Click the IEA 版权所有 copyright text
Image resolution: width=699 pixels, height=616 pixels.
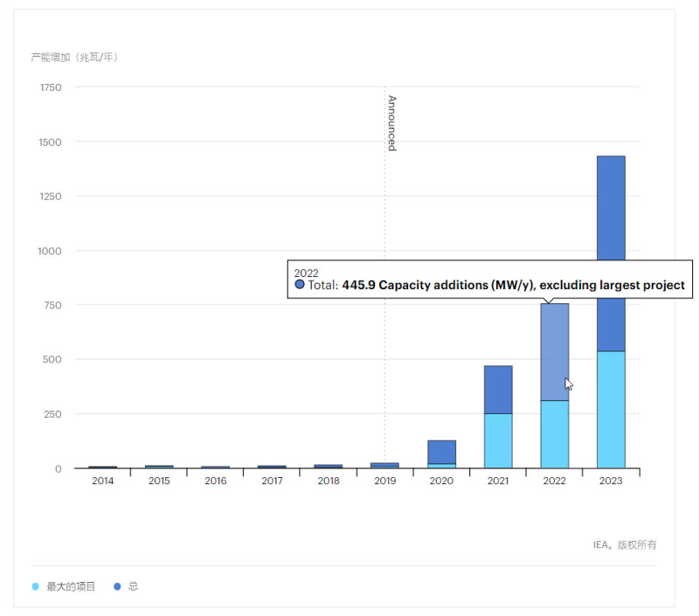(624, 544)
